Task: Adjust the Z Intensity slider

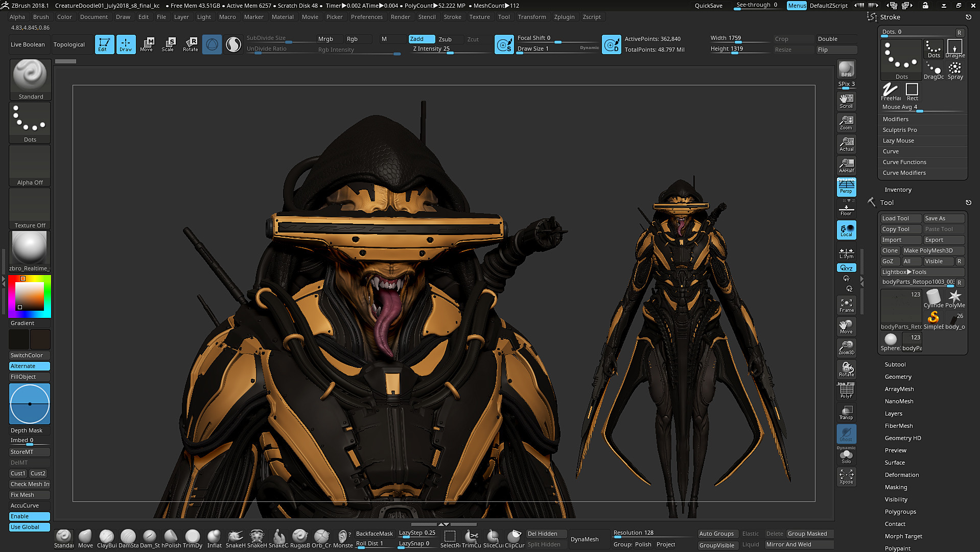Action: (451, 49)
